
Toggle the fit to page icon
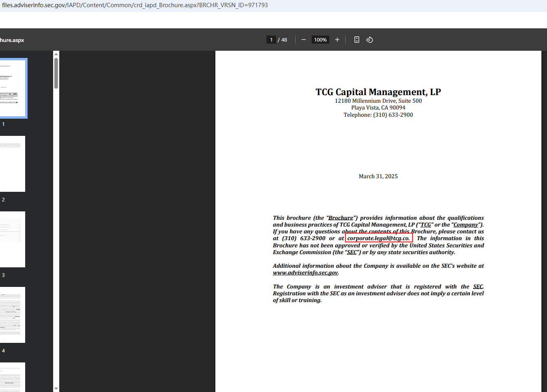point(357,40)
